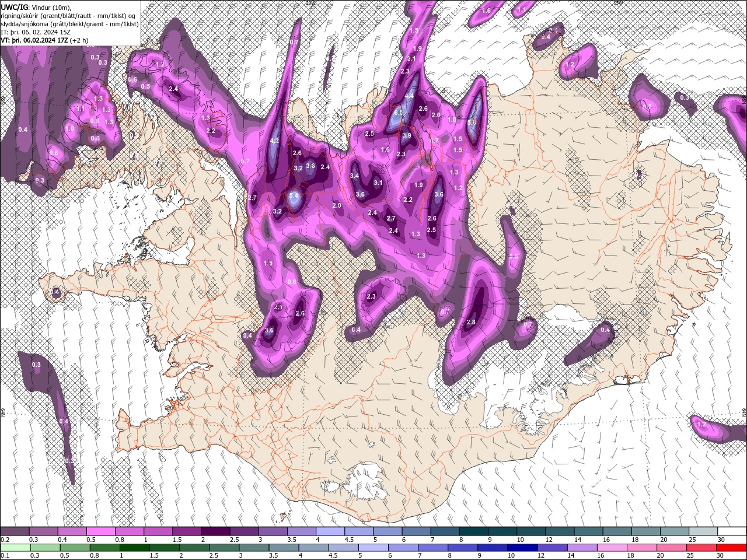Pick the upper legend swatch between 0.2 and 0.3
The image size is (747, 560).
(x=15, y=531)
